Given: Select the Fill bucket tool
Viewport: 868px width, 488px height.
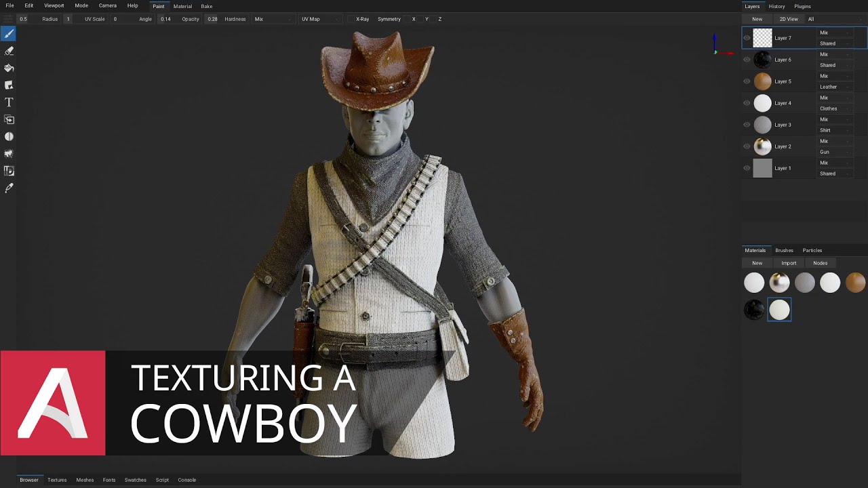Looking at the screenshot, I should (x=9, y=68).
